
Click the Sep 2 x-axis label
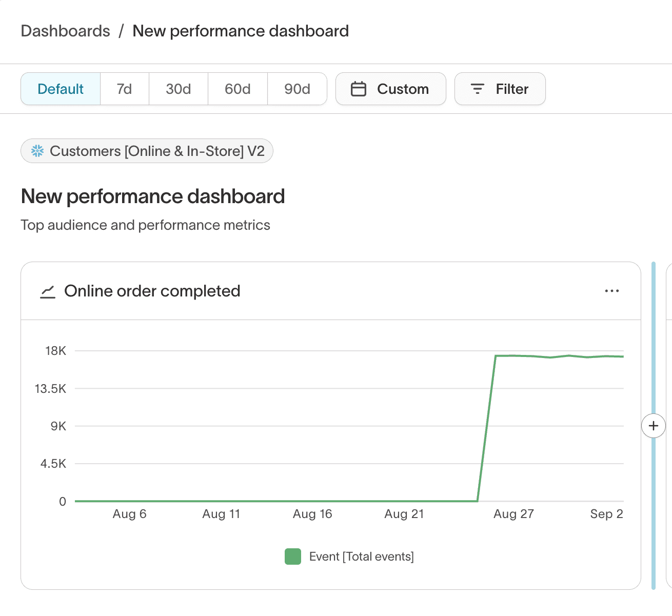point(606,514)
